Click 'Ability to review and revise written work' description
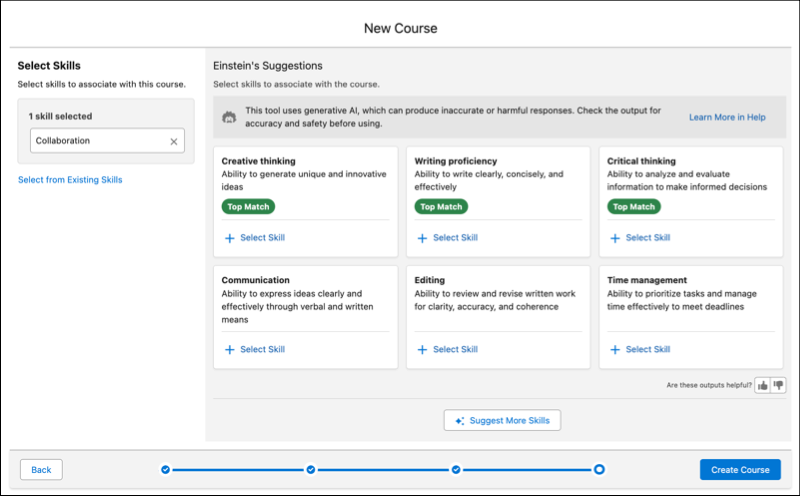The image size is (800, 496). click(x=494, y=300)
